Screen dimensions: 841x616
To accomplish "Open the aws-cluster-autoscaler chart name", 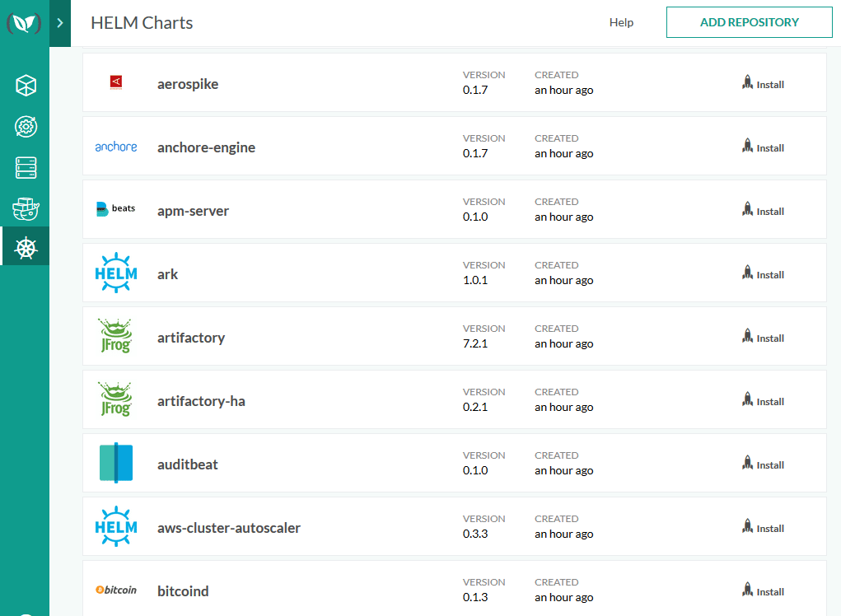I will tap(229, 528).
